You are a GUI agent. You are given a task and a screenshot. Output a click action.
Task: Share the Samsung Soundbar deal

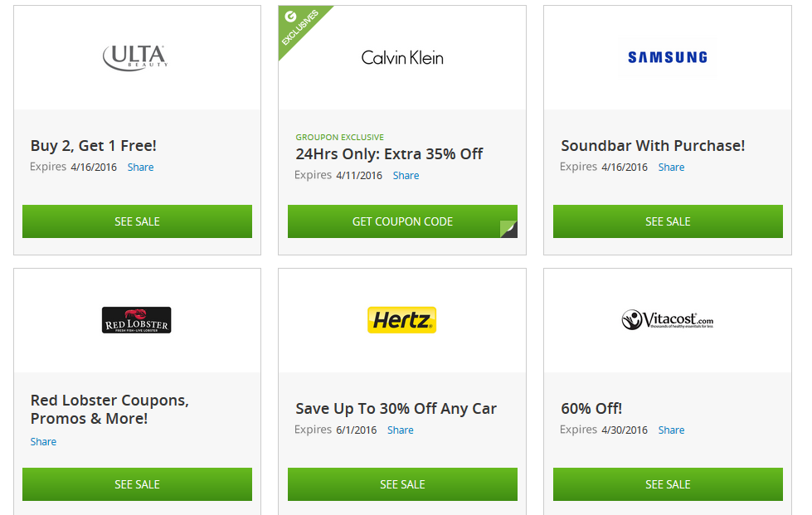pyautogui.click(x=671, y=168)
